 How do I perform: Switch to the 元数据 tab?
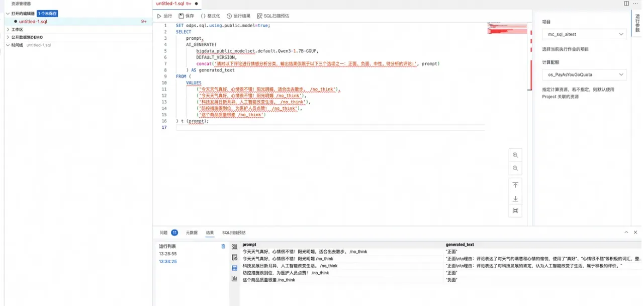[x=192, y=233]
